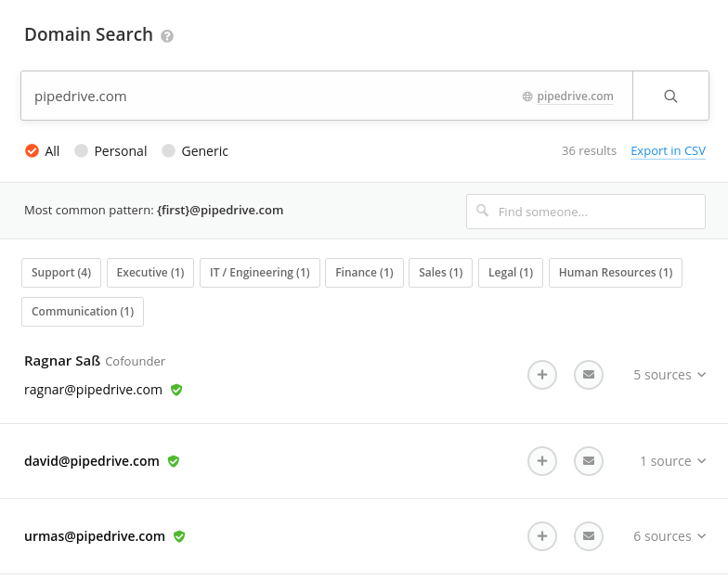Click verified shield next to david@pipedrive.com
The width and height of the screenshot is (728, 579).
[174, 461]
